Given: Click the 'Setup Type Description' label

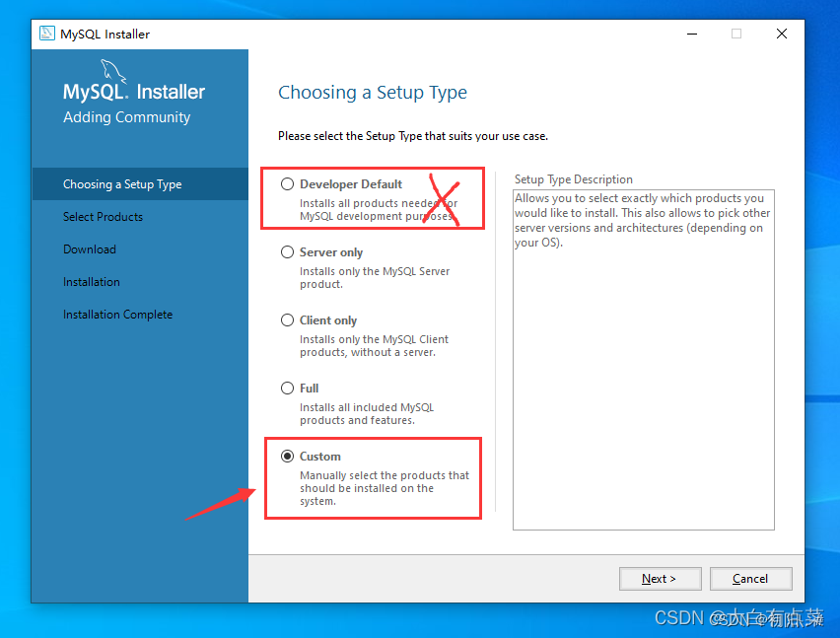Looking at the screenshot, I should click(573, 179).
